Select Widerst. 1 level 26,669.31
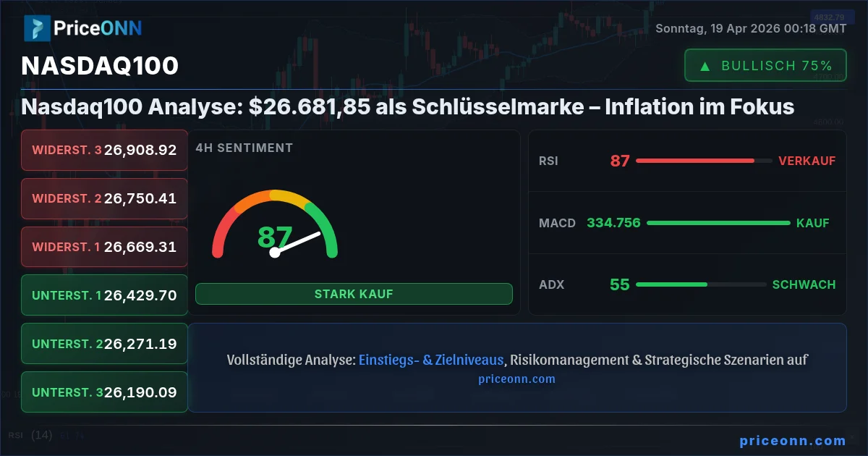 coord(104,247)
